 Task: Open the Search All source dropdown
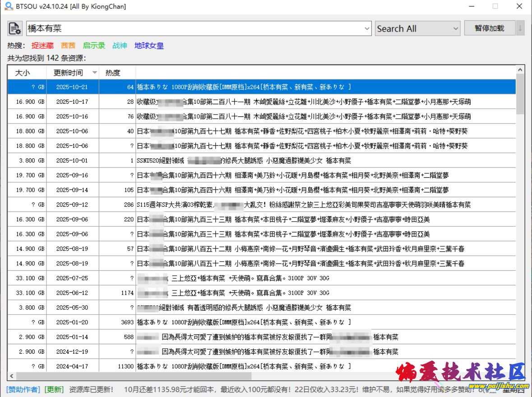[417, 28]
